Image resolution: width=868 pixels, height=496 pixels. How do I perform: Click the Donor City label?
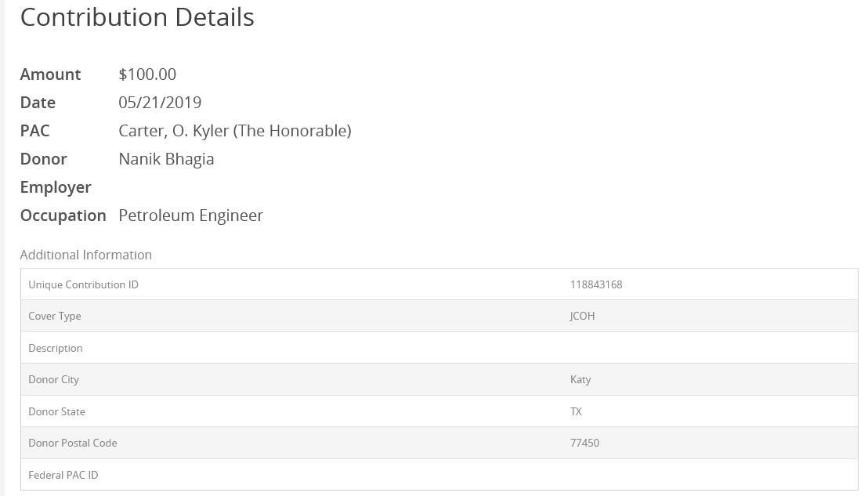pyautogui.click(x=54, y=380)
